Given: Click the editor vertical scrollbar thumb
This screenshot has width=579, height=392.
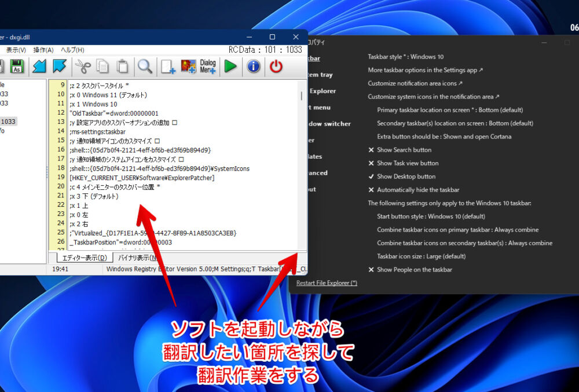Looking at the screenshot, I should [301, 96].
